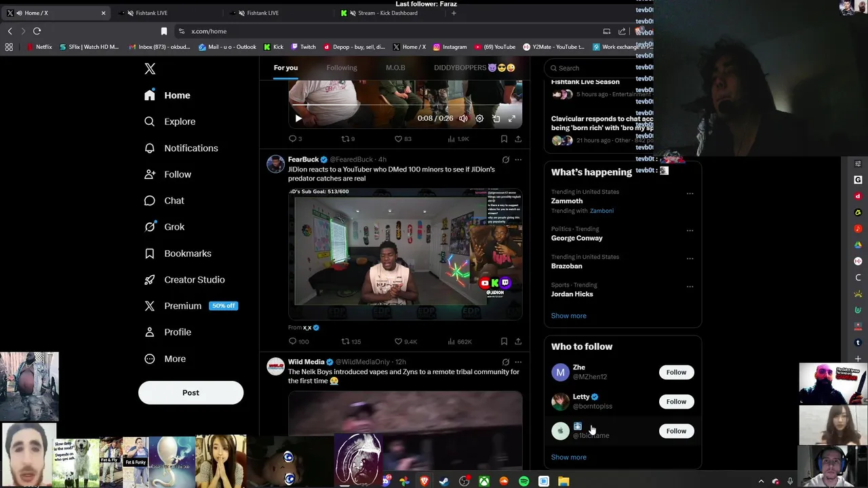This screenshot has height=488, width=868.
Task: Open the Follow sidebar item
Action: point(168,174)
